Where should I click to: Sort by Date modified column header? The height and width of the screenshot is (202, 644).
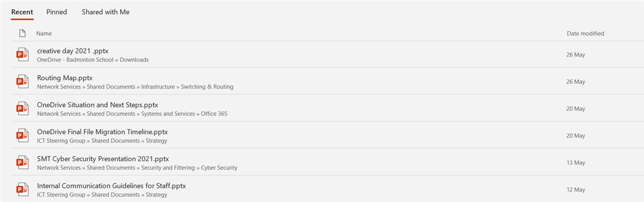tap(585, 33)
